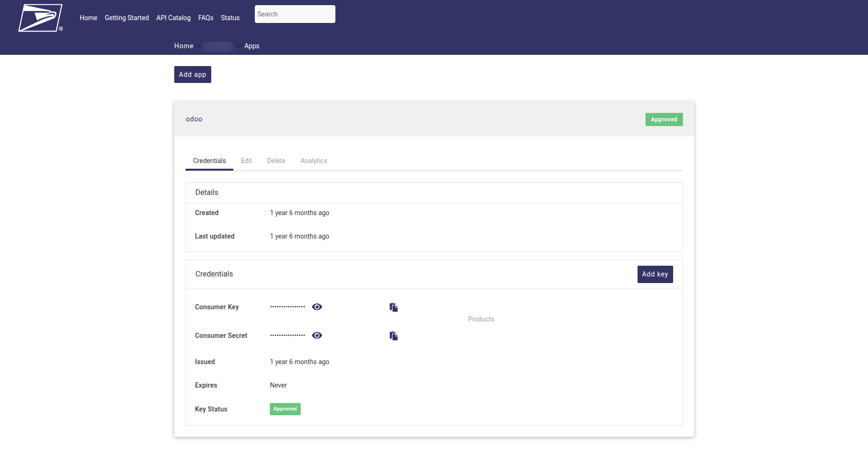
Task: Click the Apps breadcrumb
Action: point(252,46)
